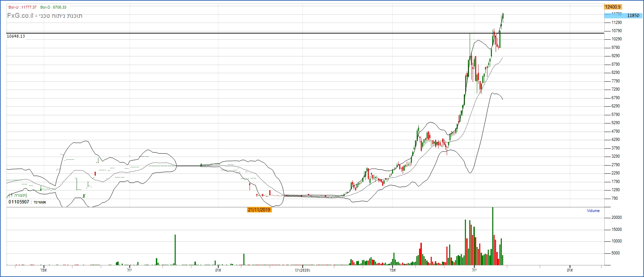The image size is (644, 277).
Task: Click the orange 21/11/2019 date marker
Action: click(x=259, y=210)
